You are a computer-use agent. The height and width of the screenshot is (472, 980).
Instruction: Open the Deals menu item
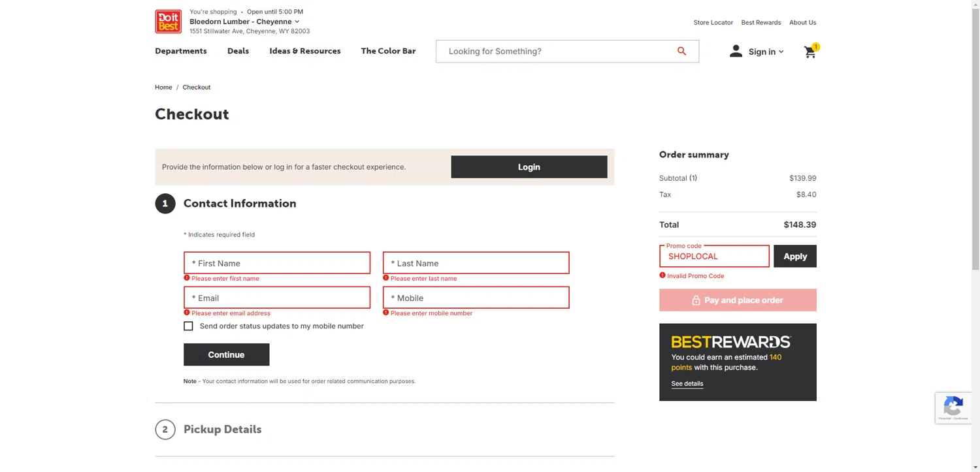pyautogui.click(x=238, y=51)
